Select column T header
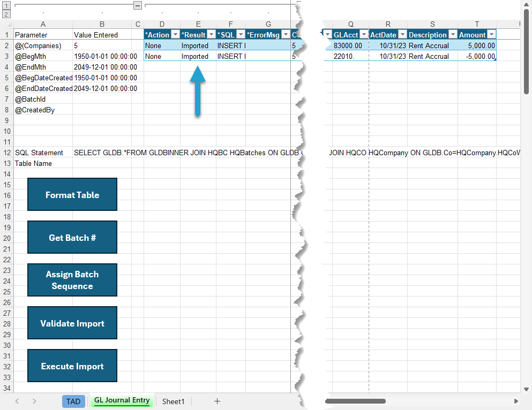Viewport: 532px width, 410px height. (x=477, y=25)
